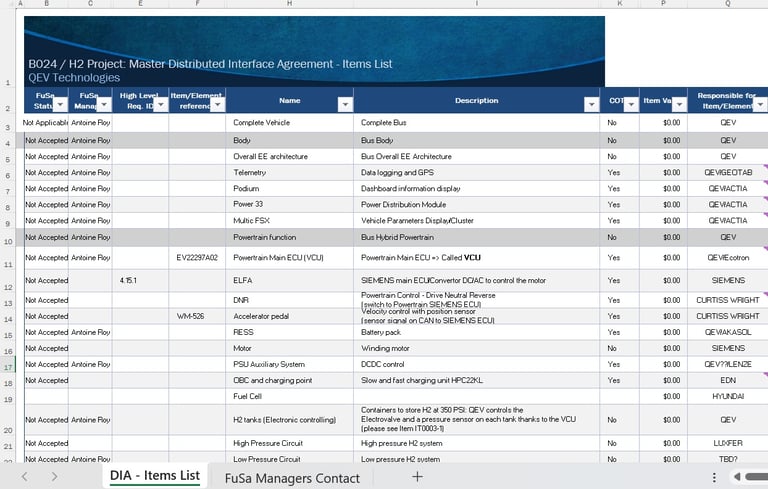Select the 'LUXFER' responsible cell
The width and height of the screenshot is (768, 489).
point(728,443)
